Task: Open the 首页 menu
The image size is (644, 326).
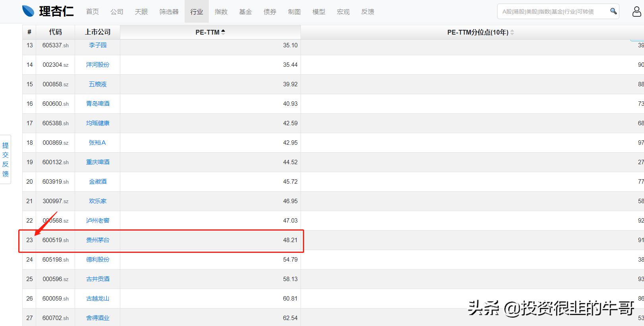Action: point(93,12)
